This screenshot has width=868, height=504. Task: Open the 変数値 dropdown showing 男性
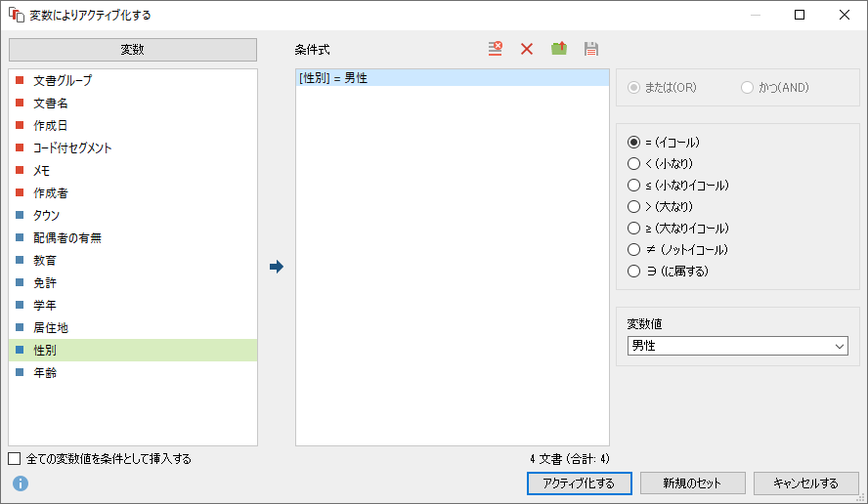(x=737, y=346)
